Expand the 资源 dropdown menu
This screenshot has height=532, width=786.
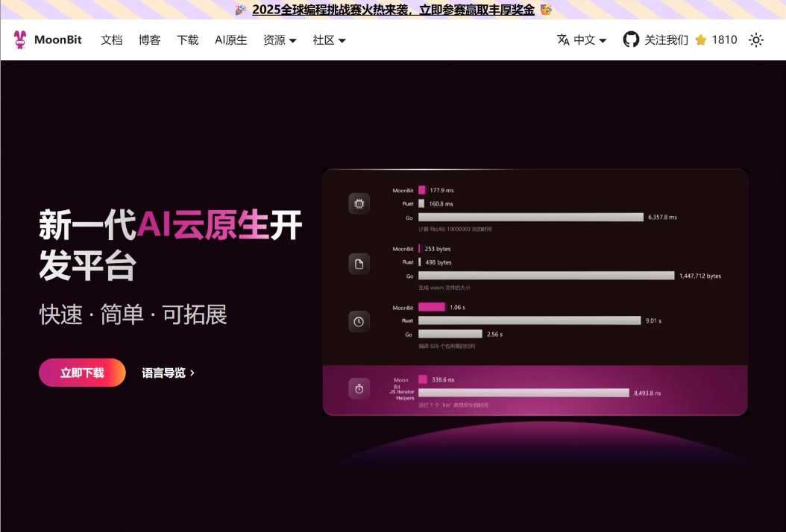click(x=280, y=39)
